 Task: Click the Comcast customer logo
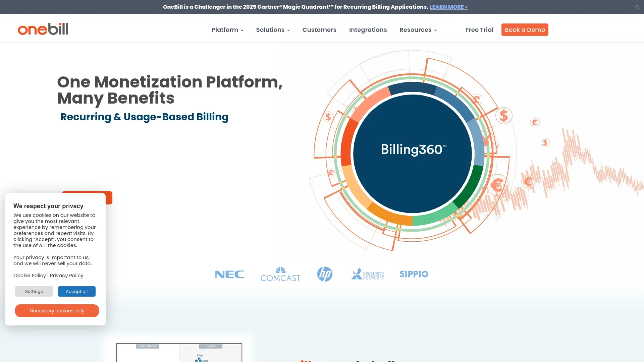pos(280,274)
